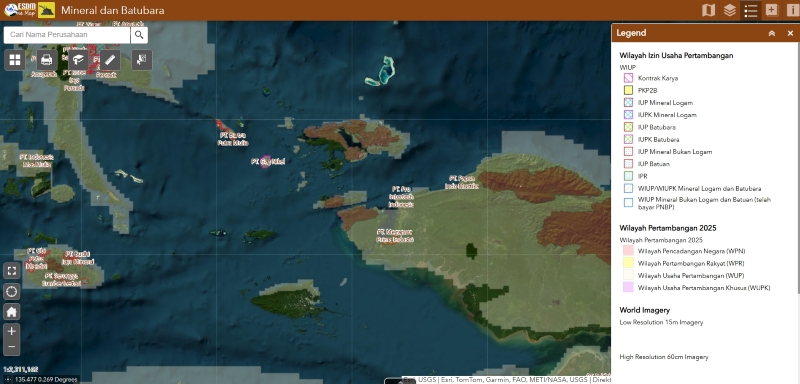Image resolution: width=800 pixels, height=384 pixels.
Task: Open the About info icon
Action: [792, 10]
